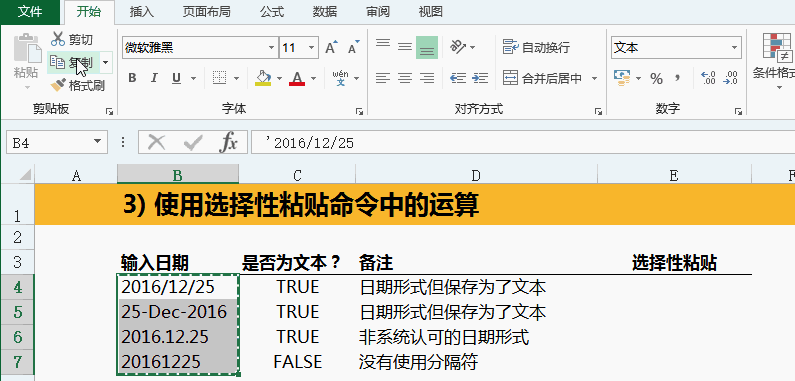
Task: Click the phonetic guide wén icon
Action: (340, 78)
